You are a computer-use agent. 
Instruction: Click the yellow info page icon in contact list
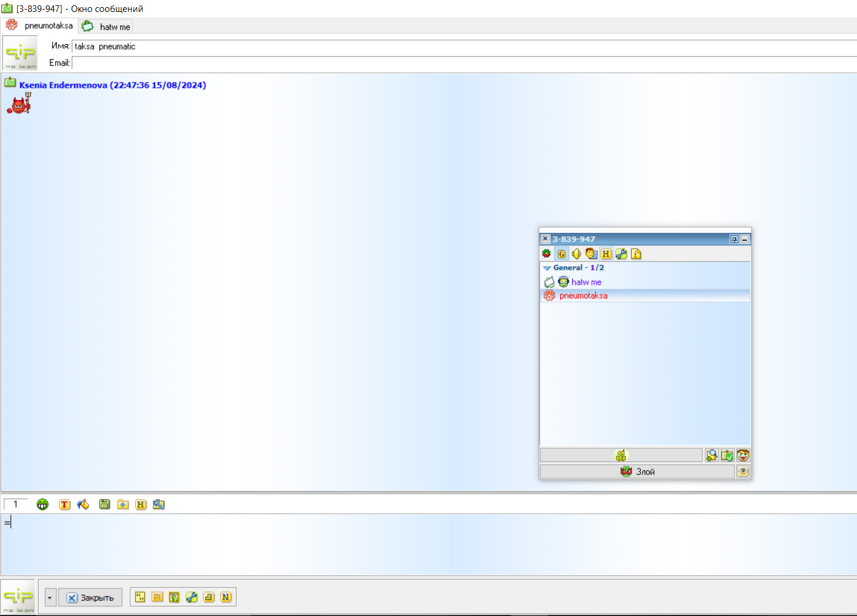636,254
